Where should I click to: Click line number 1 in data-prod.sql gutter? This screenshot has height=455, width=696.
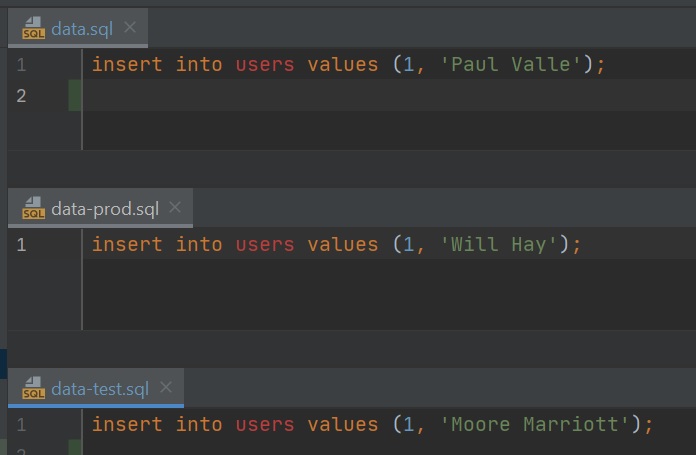(x=21, y=244)
